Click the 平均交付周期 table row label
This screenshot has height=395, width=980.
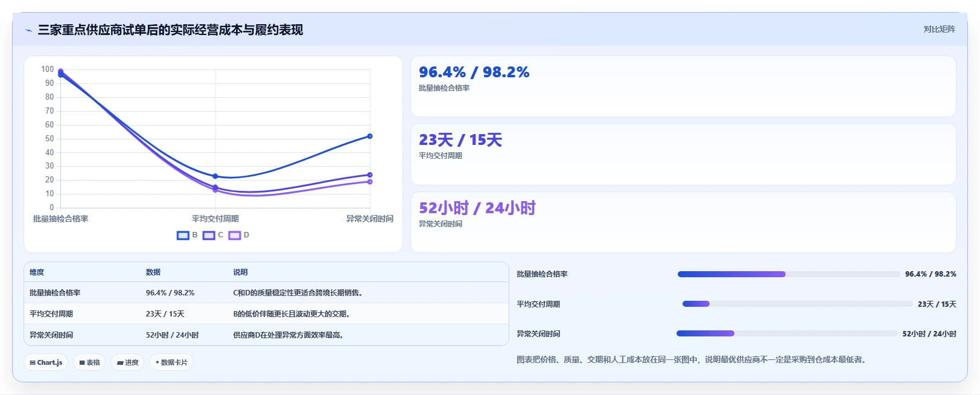(51, 314)
